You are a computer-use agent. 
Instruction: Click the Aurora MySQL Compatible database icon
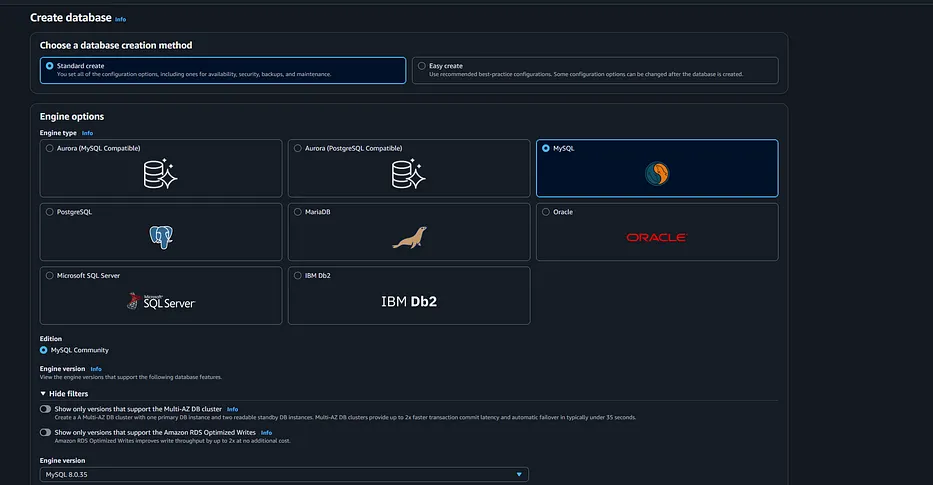161,174
